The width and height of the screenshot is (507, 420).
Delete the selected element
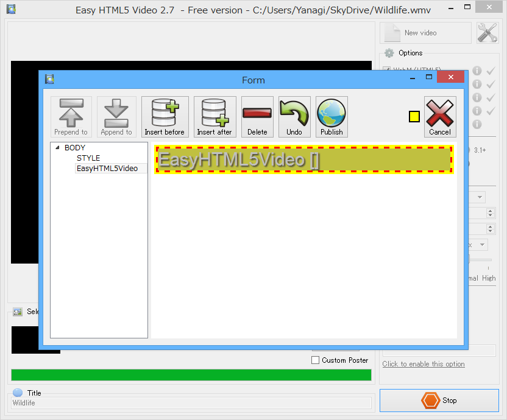(x=257, y=117)
